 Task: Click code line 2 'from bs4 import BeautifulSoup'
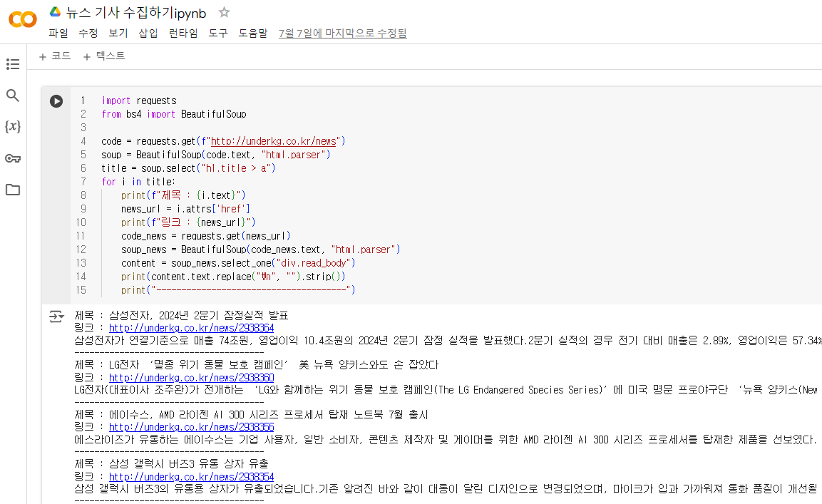coord(174,114)
